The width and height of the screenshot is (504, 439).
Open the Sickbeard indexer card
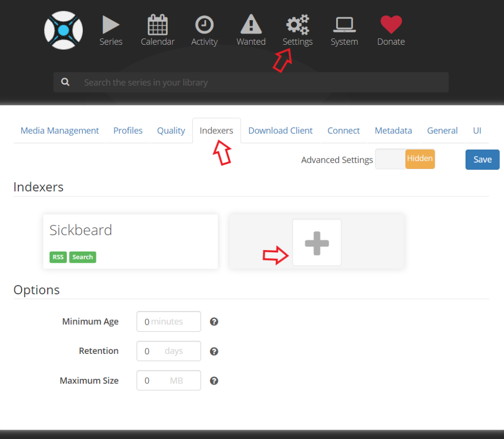tap(130, 241)
